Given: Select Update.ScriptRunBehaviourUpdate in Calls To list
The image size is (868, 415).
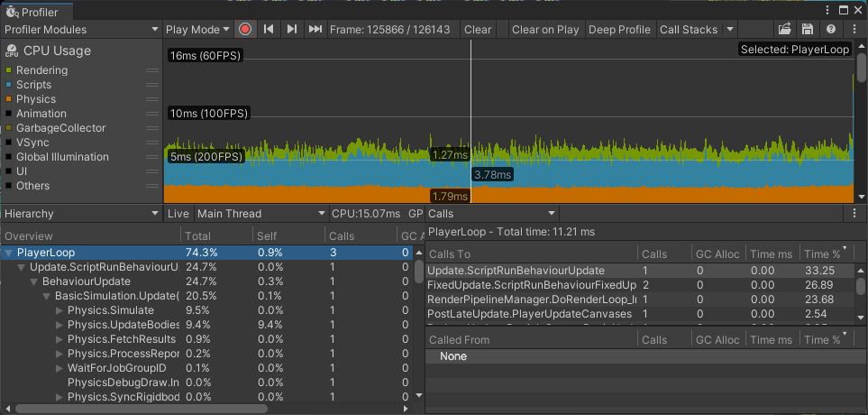Looking at the screenshot, I should 641,271.
